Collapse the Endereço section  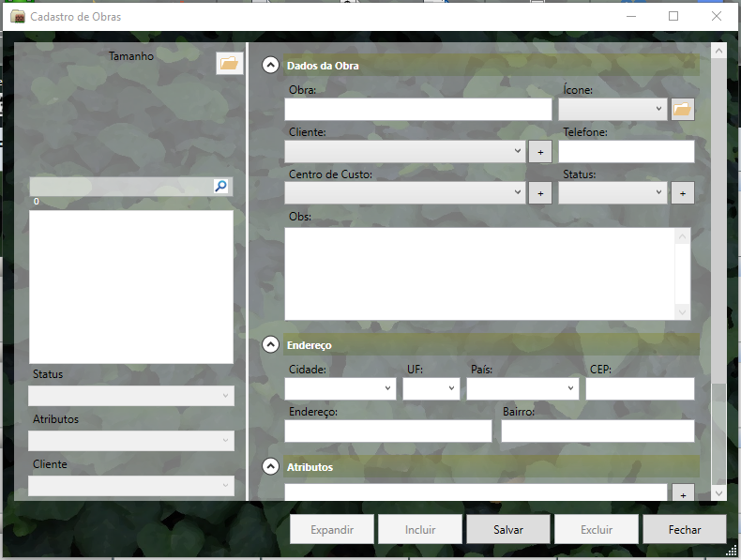pos(270,344)
